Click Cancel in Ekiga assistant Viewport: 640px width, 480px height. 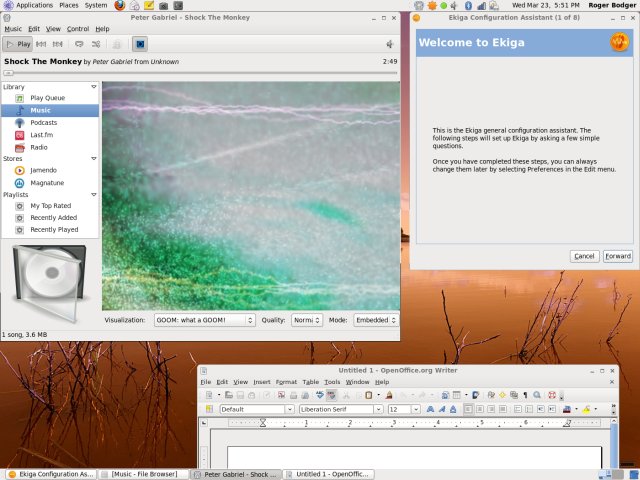pos(584,256)
